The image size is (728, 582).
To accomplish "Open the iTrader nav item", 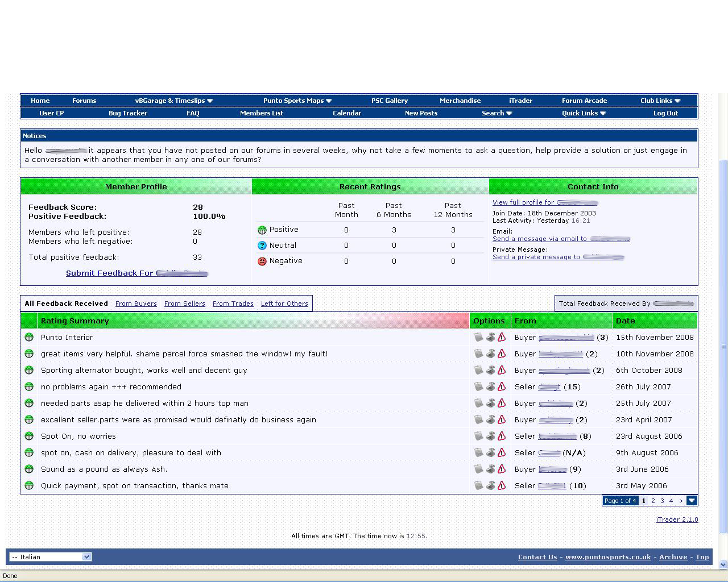I will pos(520,101).
